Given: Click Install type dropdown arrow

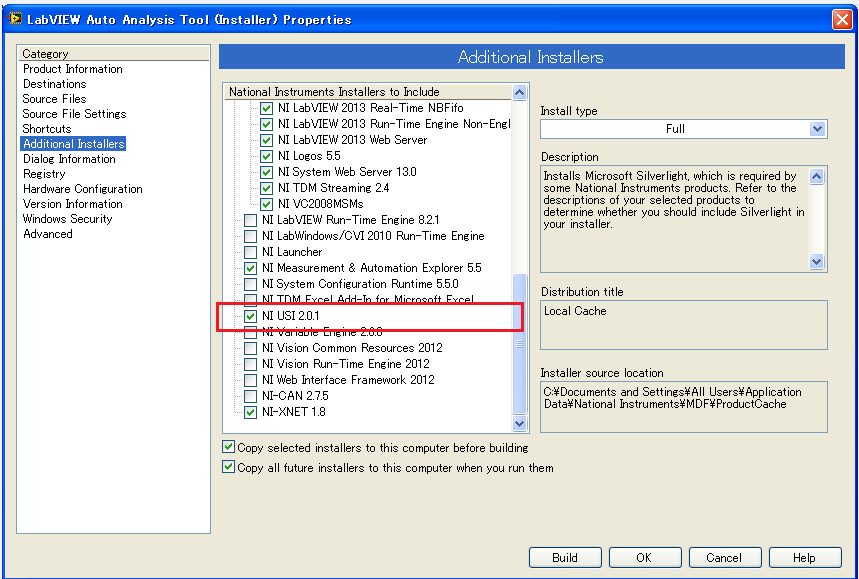Looking at the screenshot, I should pyautogui.click(x=817, y=129).
